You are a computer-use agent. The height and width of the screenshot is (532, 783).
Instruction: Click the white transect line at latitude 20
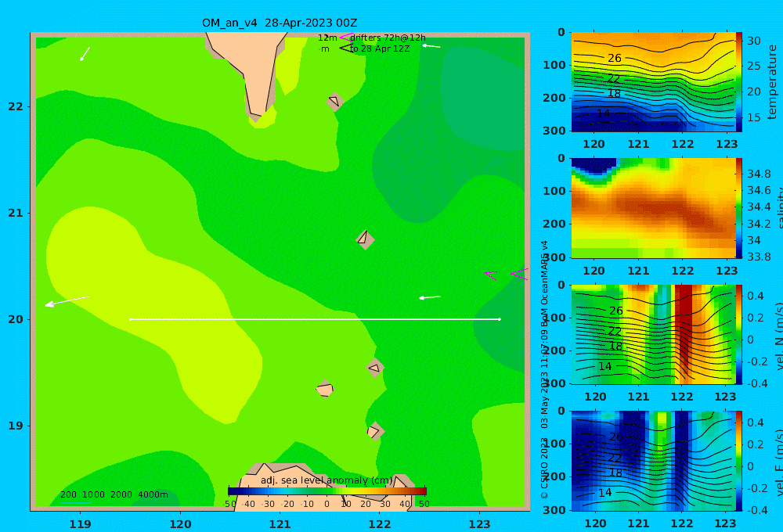point(315,319)
